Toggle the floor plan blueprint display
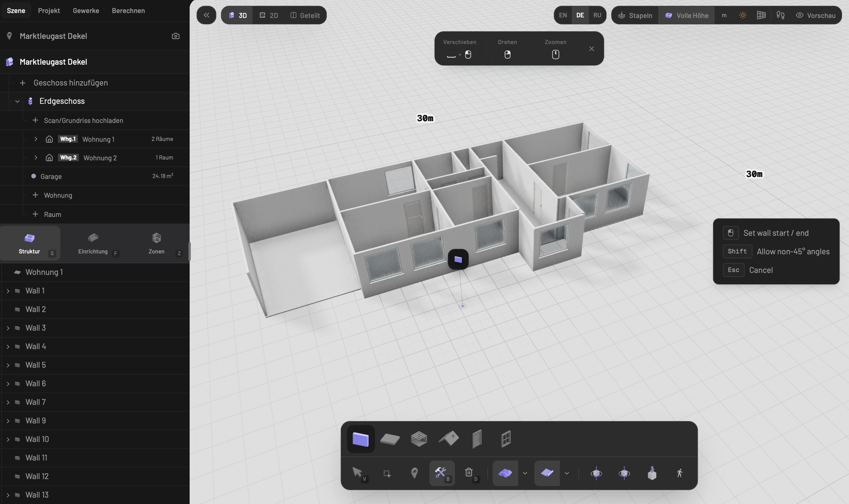The image size is (849, 504). click(x=547, y=473)
